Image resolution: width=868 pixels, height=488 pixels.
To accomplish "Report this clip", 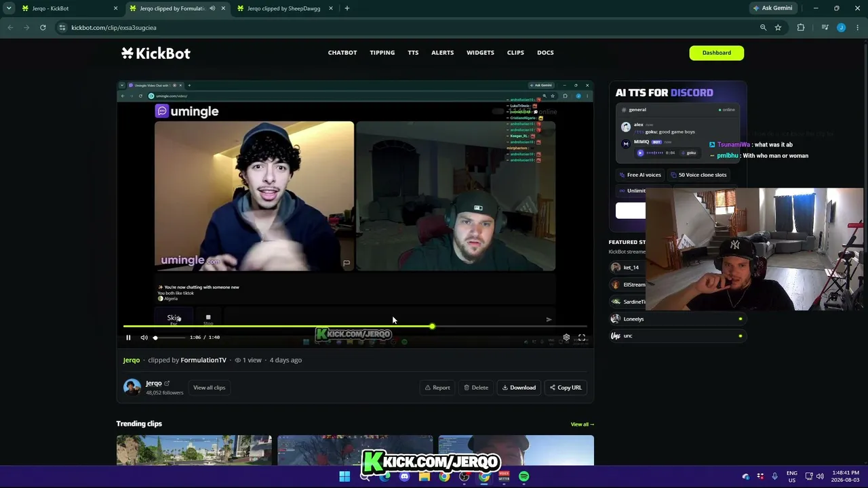I will [x=437, y=388].
